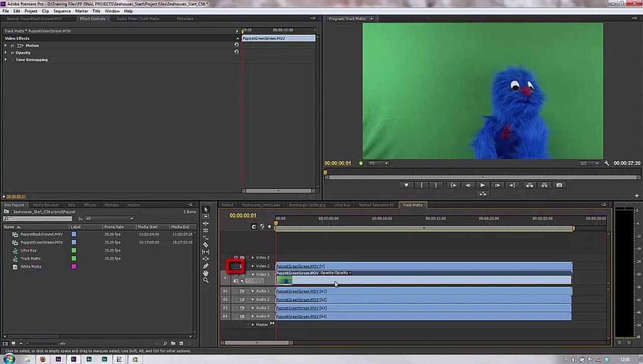
Task: Click the Extract button
Action: point(544,185)
